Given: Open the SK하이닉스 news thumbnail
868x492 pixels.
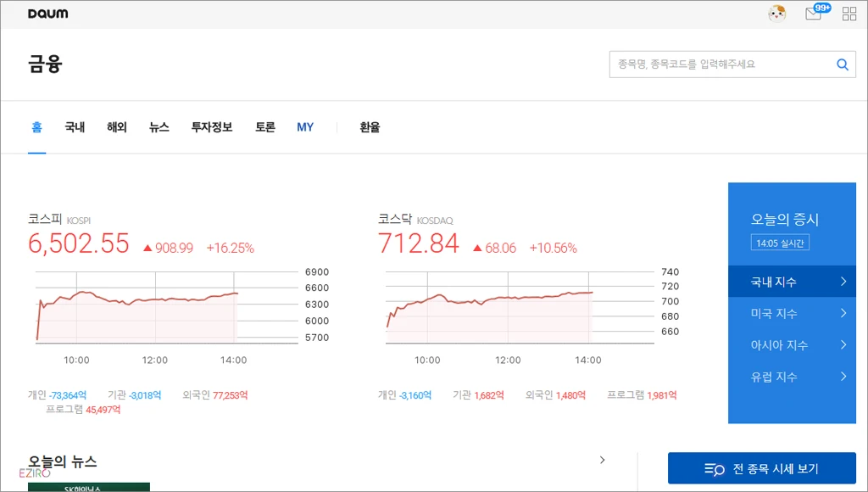Looking at the screenshot, I should [x=88, y=487].
